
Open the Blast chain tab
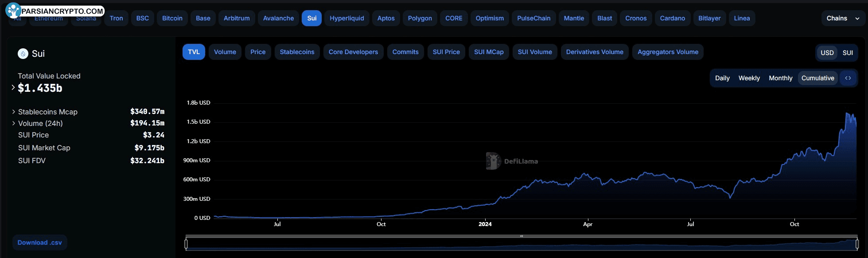pos(604,18)
